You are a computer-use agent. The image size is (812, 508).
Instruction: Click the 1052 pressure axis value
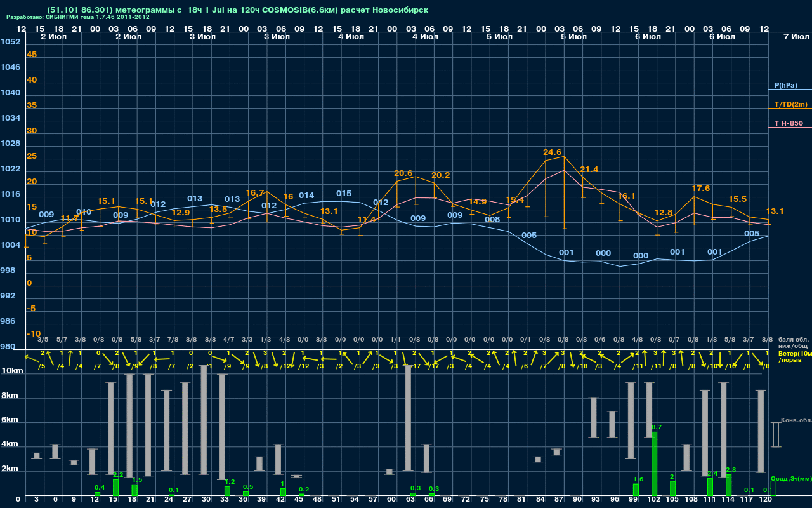click(10, 42)
